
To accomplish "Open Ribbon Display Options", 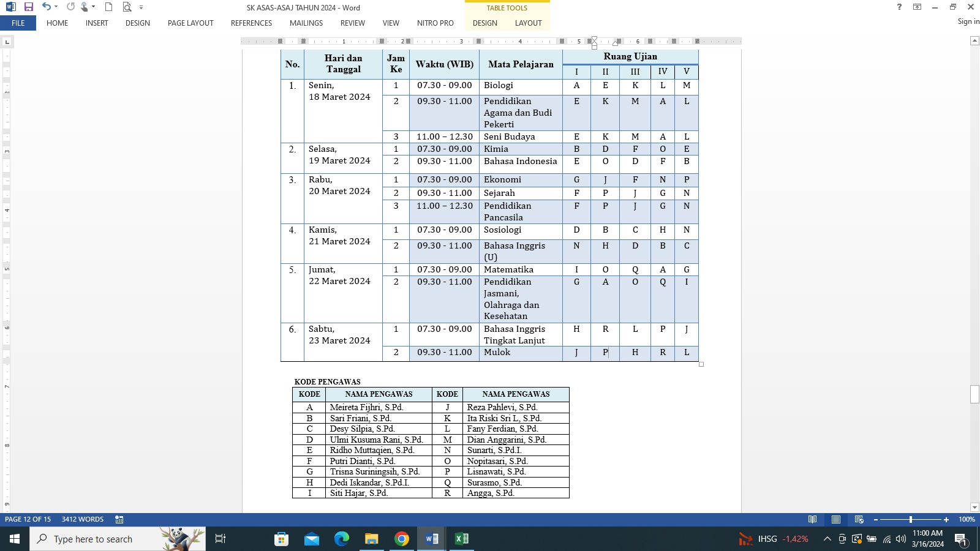I will (917, 7).
